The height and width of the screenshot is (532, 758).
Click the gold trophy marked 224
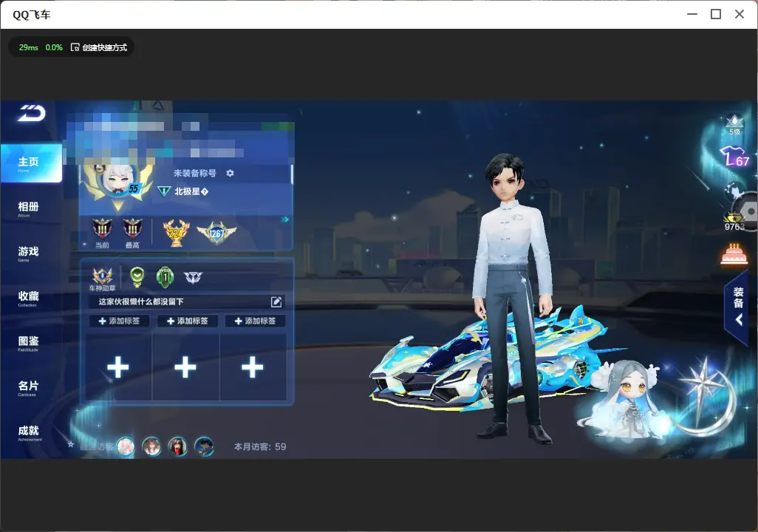[176, 233]
